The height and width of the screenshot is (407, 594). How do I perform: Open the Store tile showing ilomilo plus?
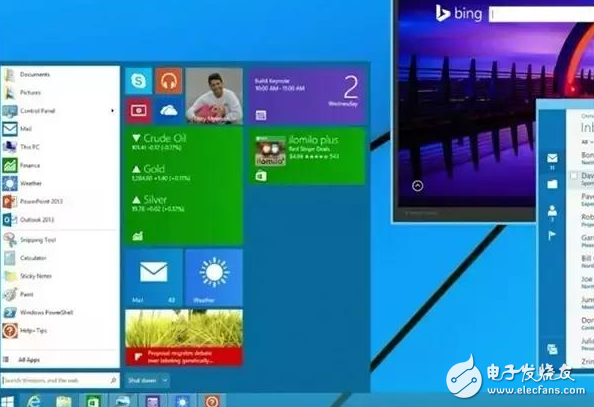307,156
